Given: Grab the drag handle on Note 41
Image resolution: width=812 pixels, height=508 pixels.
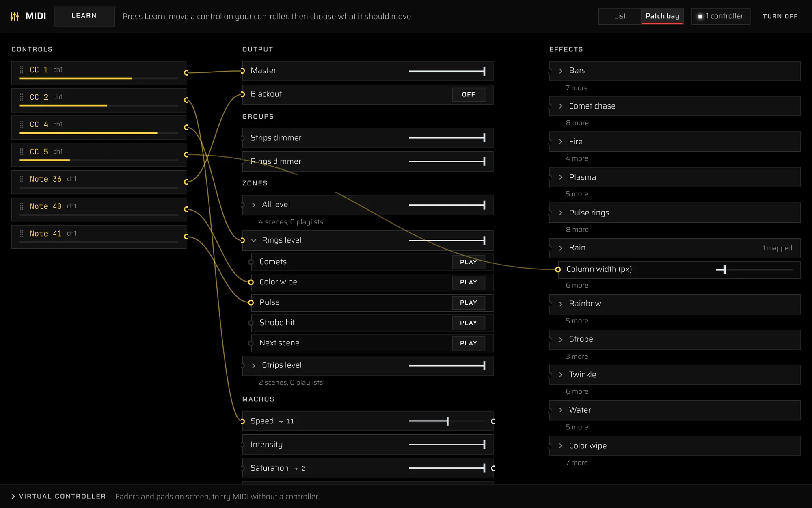Looking at the screenshot, I should 22,233.
